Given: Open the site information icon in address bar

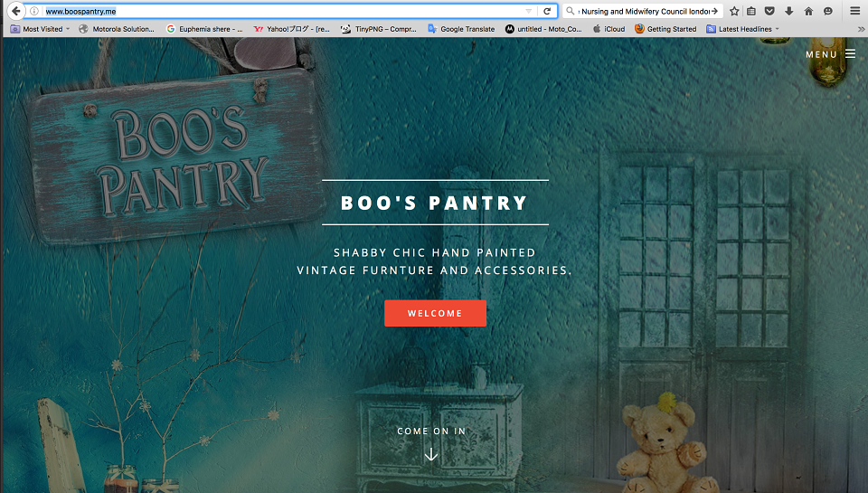Looking at the screenshot, I should click(x=34, y=11).
